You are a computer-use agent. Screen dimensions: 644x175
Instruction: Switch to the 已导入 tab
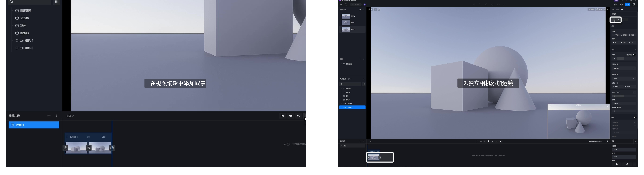(350, 79)
